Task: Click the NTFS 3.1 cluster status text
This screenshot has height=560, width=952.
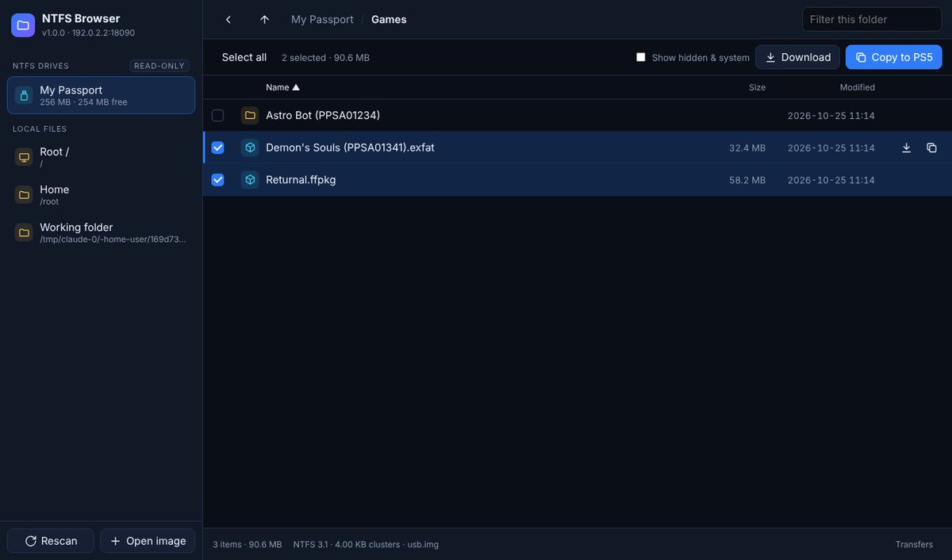Action: (x=366, y=544)
